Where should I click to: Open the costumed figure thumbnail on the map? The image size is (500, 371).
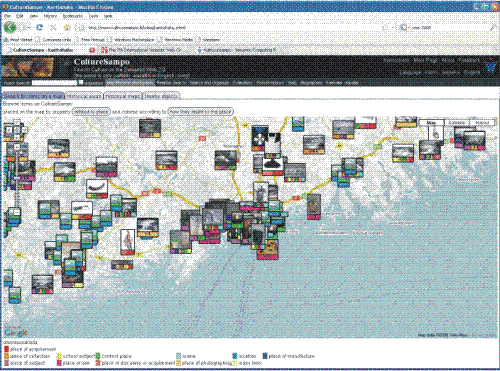(127, 241)
